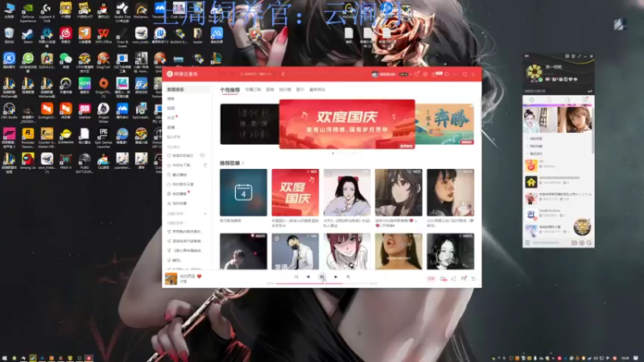Open the Rockstar Games desktop shortcut
This screenshot has width=644, height=362.
point(27,138)
